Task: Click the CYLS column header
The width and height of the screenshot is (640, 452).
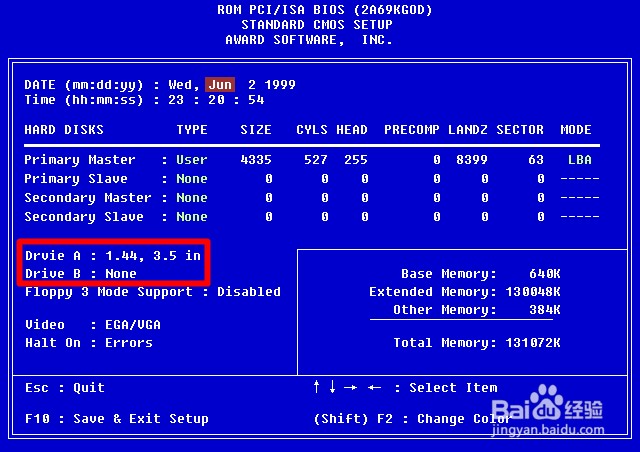Action: point(312,130)
